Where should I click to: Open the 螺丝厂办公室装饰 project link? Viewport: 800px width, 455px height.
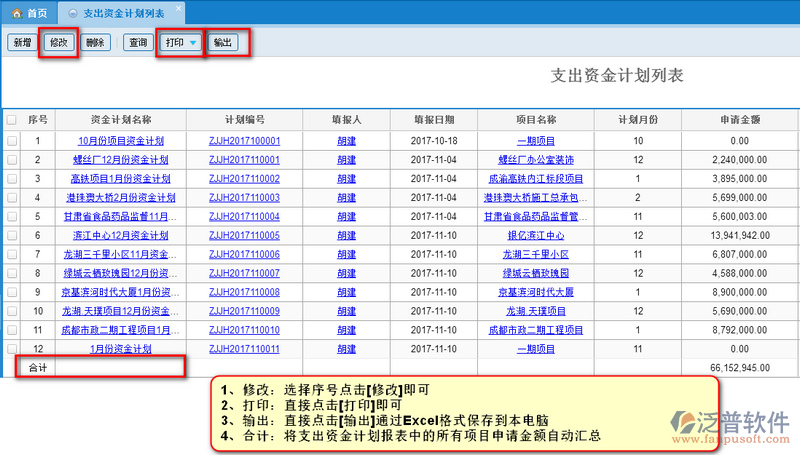tap(536, 160)
